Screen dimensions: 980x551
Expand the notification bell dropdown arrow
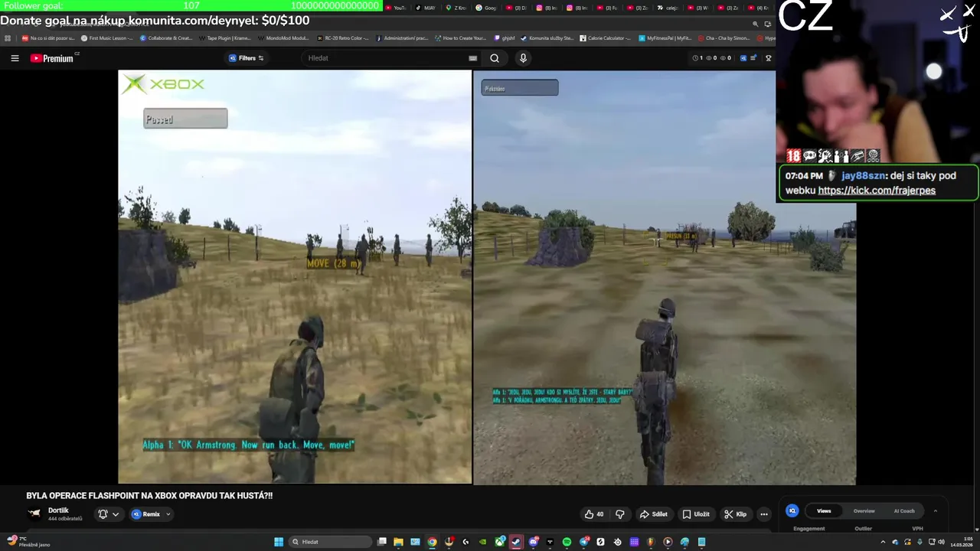point(116,514)
